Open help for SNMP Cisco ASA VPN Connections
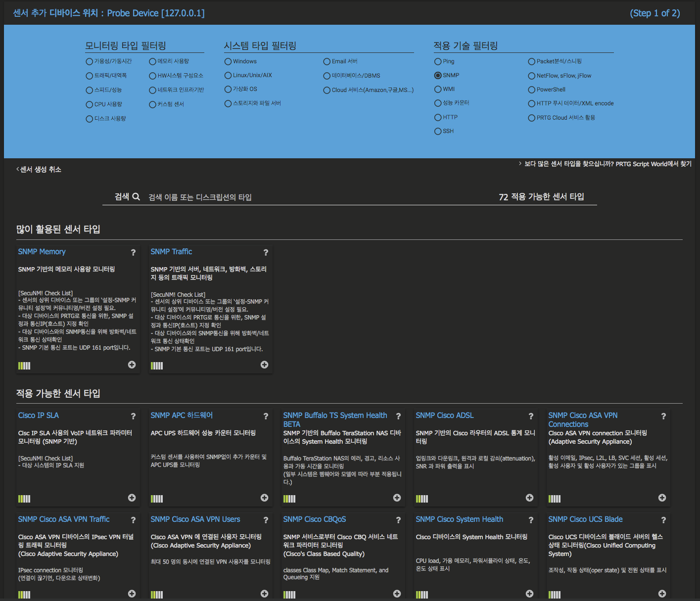This screenshot has width=700, height=601. pyautogui.click(x=663, y=416)
